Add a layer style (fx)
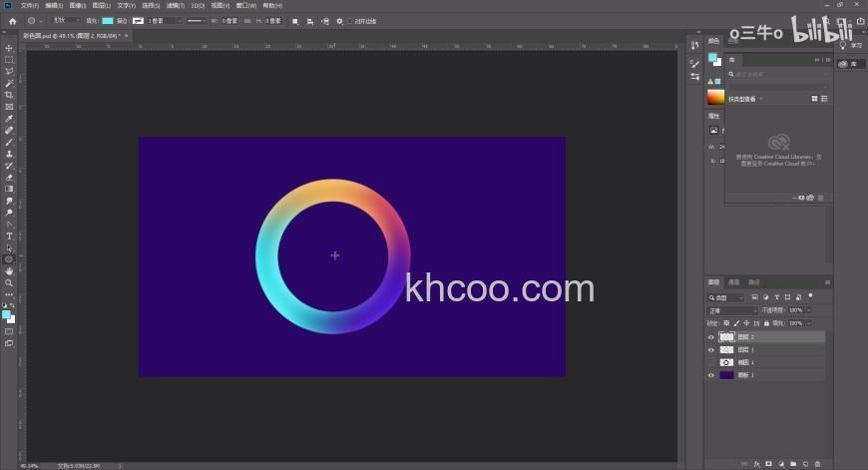 tap(756, 464)
